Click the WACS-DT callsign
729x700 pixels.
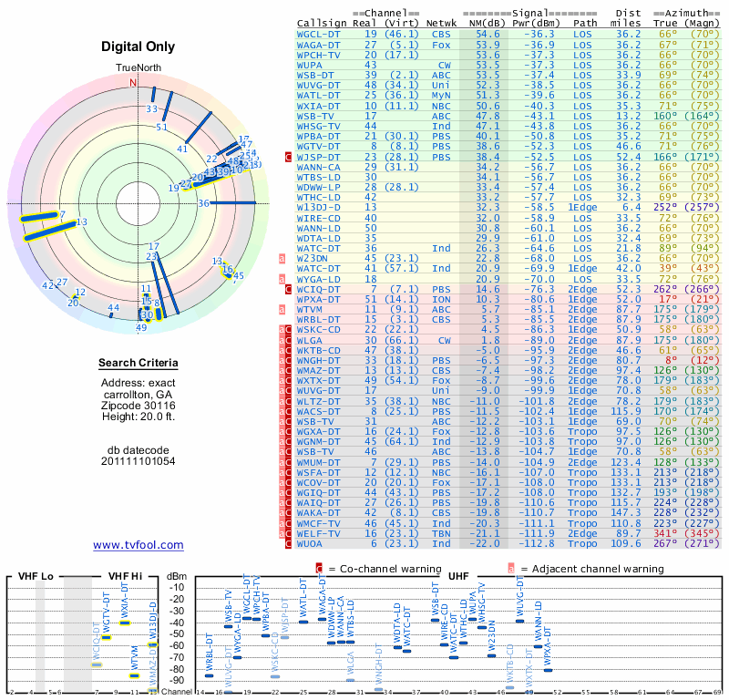click(x=318, y=412)
